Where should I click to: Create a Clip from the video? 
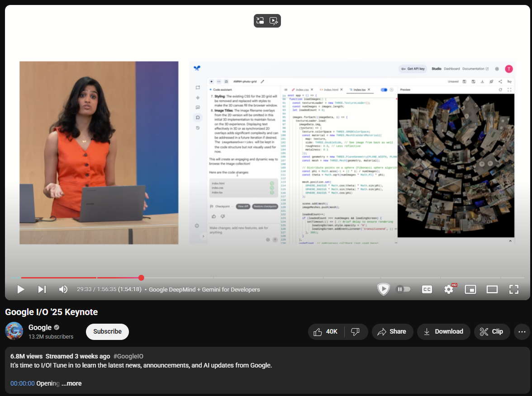[491, 332]
